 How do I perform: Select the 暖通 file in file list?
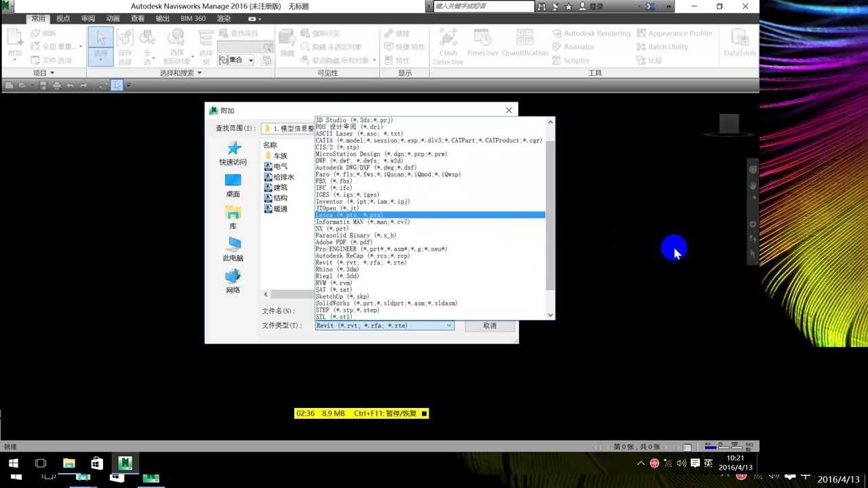pyautogui.click(x=276, y=209)
